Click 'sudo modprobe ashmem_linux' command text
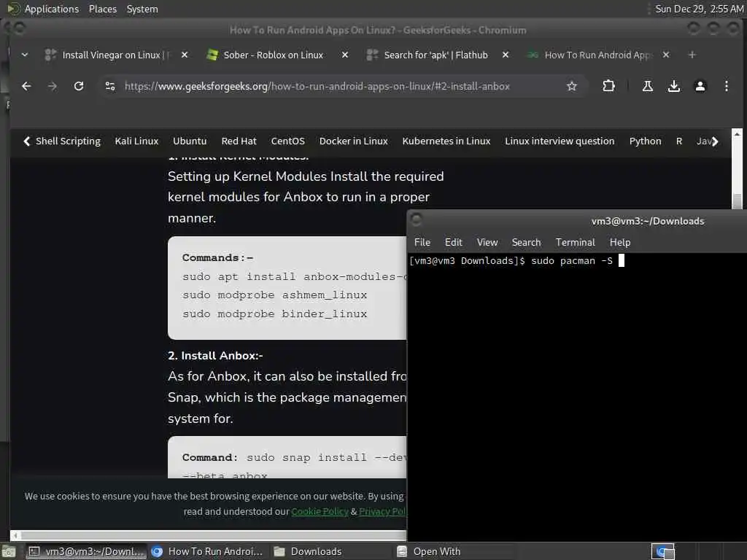 click(275, 295)
